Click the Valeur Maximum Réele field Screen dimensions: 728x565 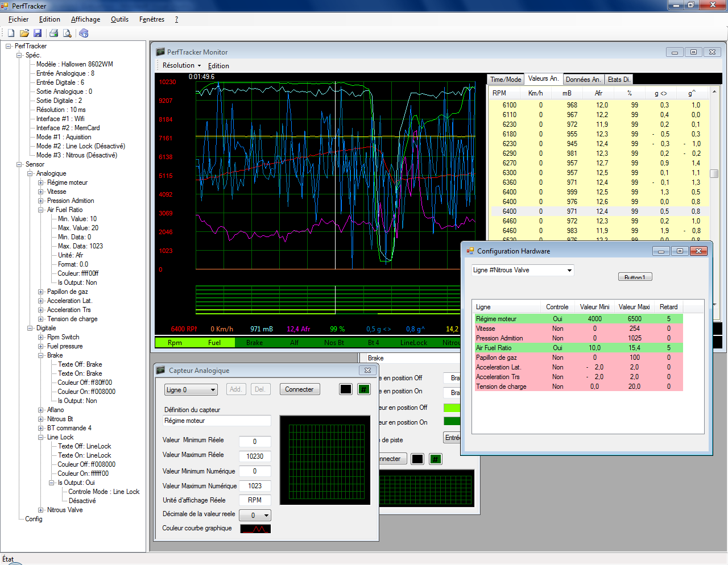(x=255, y=456)
